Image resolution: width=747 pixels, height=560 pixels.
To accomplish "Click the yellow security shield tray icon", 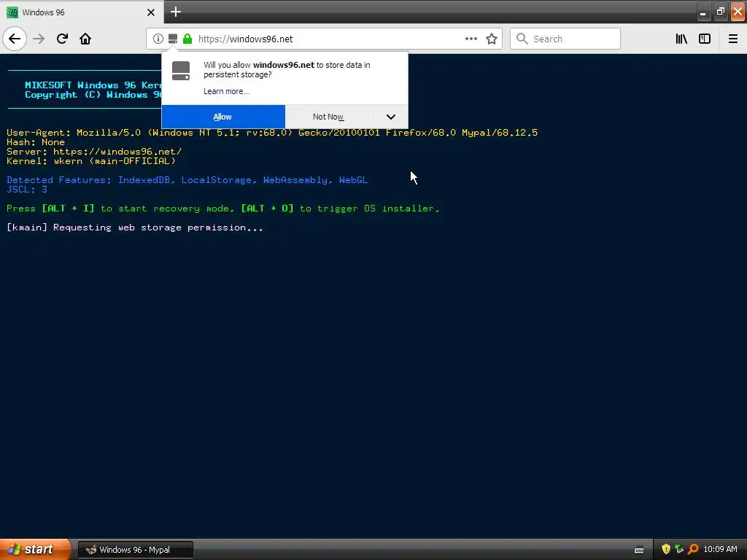I will pyautogui.click(x=666, y=549).
